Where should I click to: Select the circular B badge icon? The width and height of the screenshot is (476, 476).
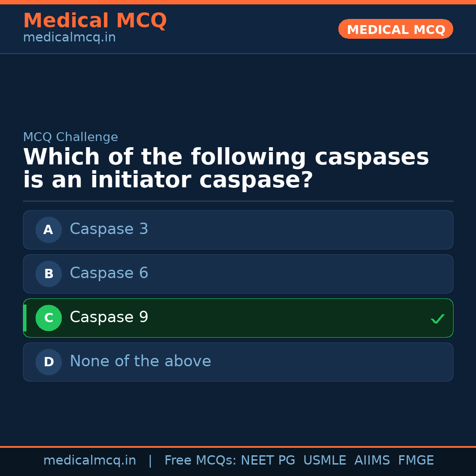[x=48, y=274]
